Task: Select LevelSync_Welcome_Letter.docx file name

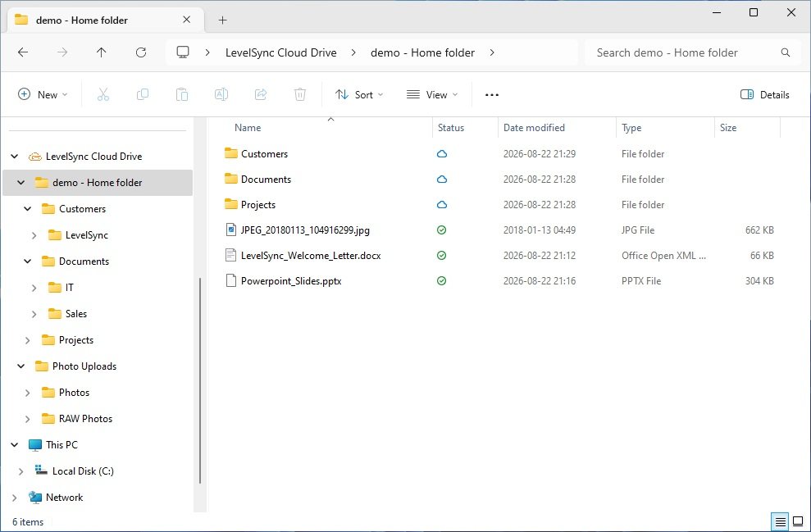Action: [x=311, y=256]
